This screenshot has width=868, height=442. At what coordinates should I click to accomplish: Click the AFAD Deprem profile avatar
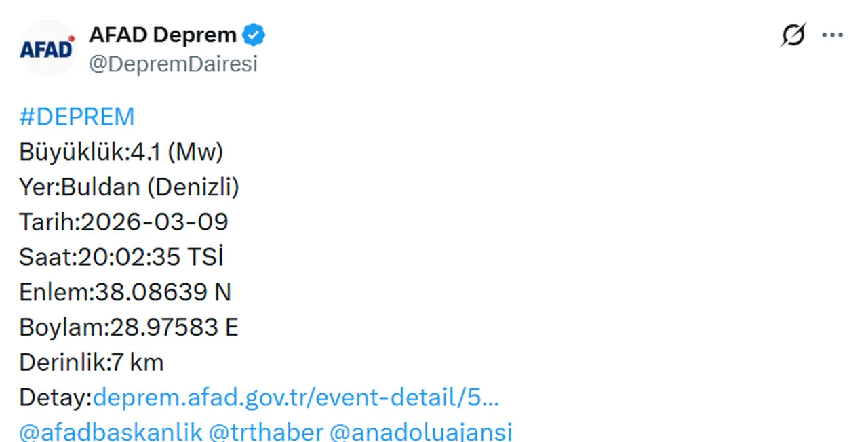(47, 48)
